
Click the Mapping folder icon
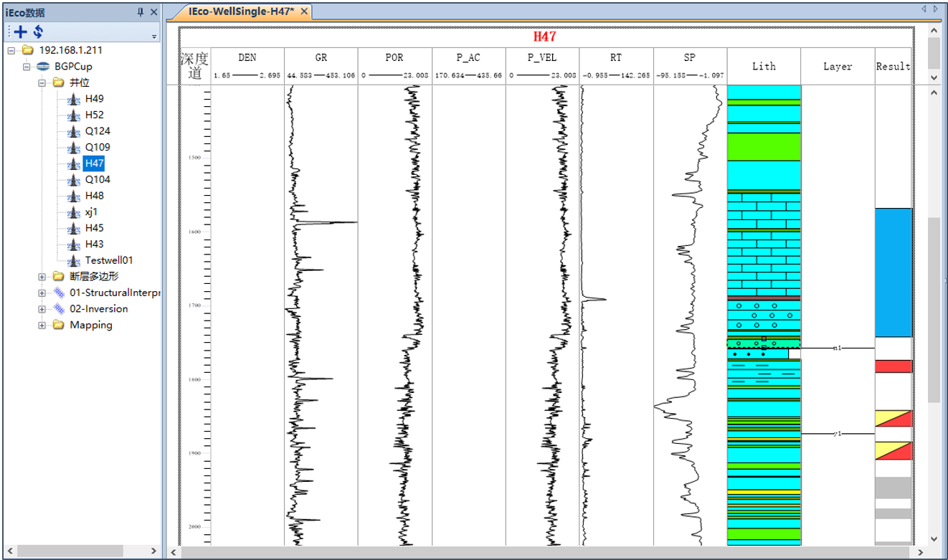pos(58,325)
